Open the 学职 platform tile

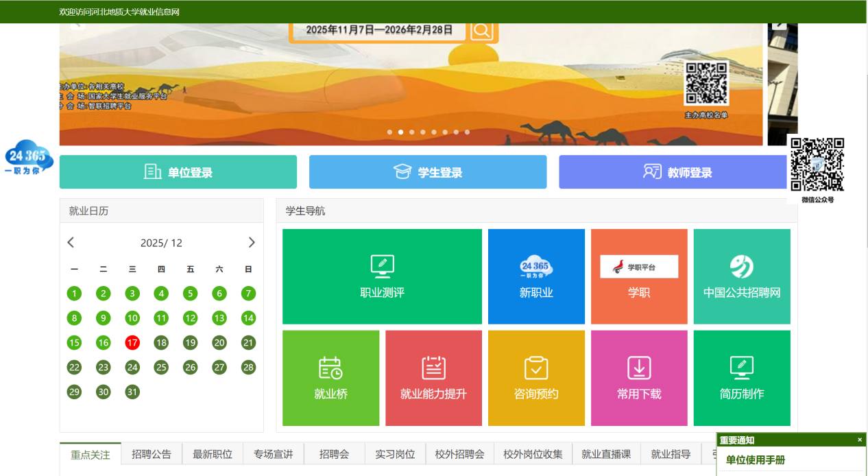(639, 276)
